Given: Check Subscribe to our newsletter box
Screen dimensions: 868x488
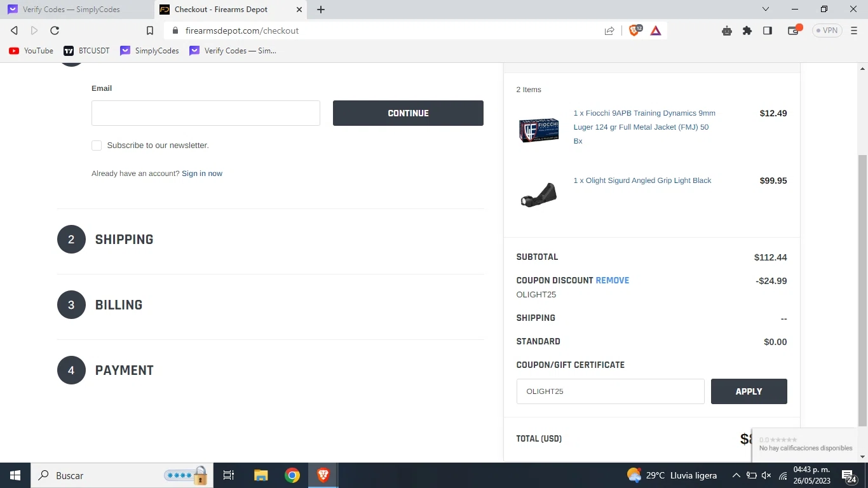Looking at the screenshot, I should [97, 146].
